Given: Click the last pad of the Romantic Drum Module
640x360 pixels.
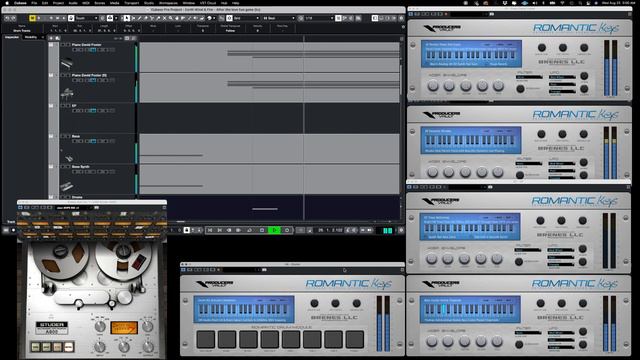Looking at the screenshot, I should (355, 340).
